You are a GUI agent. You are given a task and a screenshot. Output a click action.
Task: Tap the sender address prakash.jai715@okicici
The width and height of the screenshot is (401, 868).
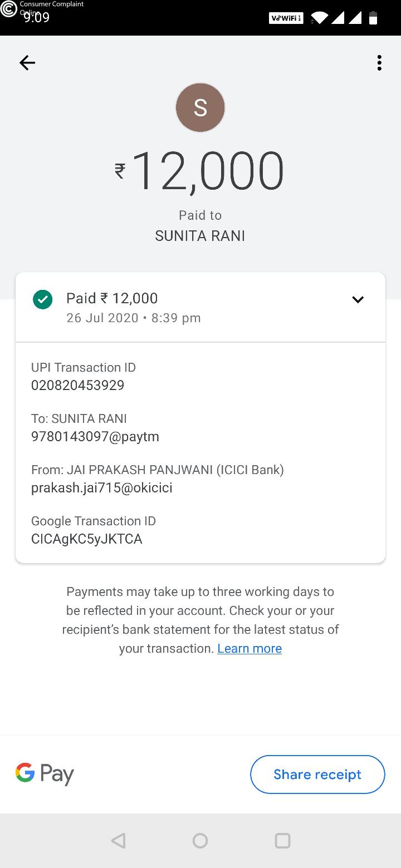[102, 488]
